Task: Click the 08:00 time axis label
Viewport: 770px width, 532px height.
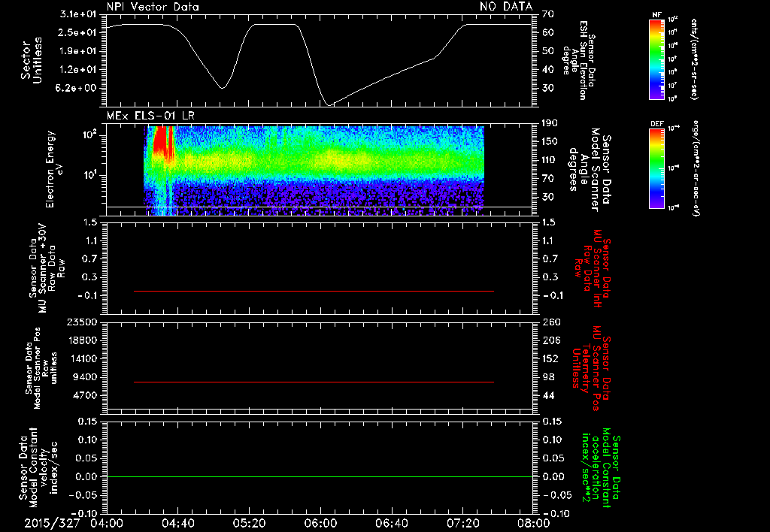Action: tap(534, 523)
